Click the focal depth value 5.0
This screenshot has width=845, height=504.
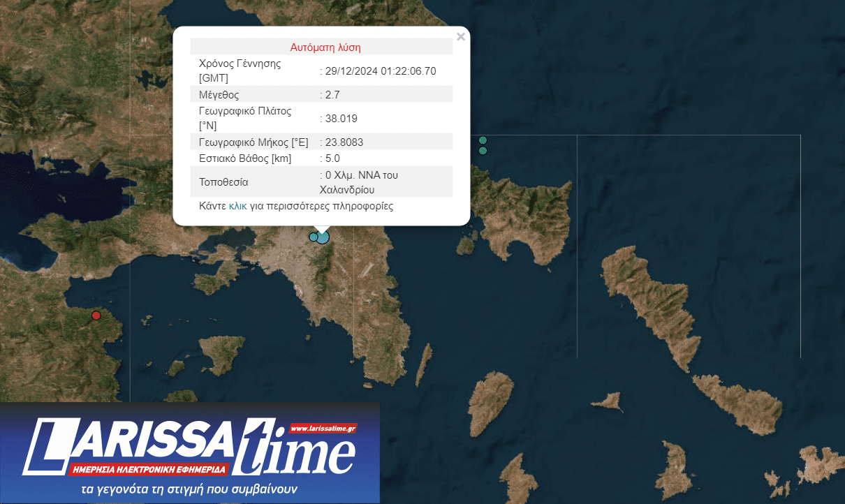tap(332, 158)
